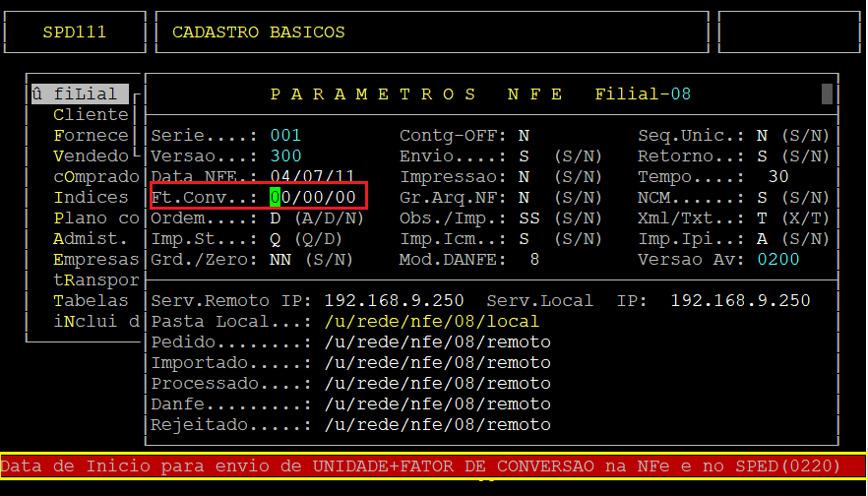The image size is (868, 496).
Task: Click the Serie value 001
Action: coord(285,136)
